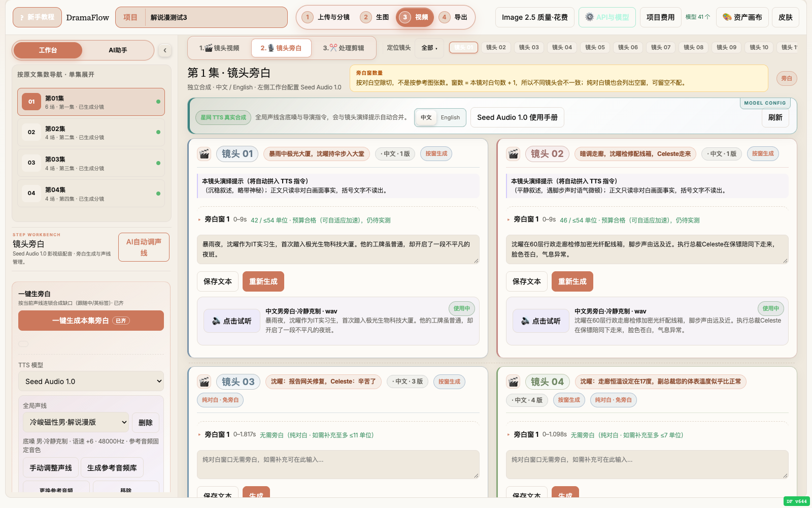Open Seed Audio 1.0 使用手册
Screen dimensions: 812x508
pos(517,117)
